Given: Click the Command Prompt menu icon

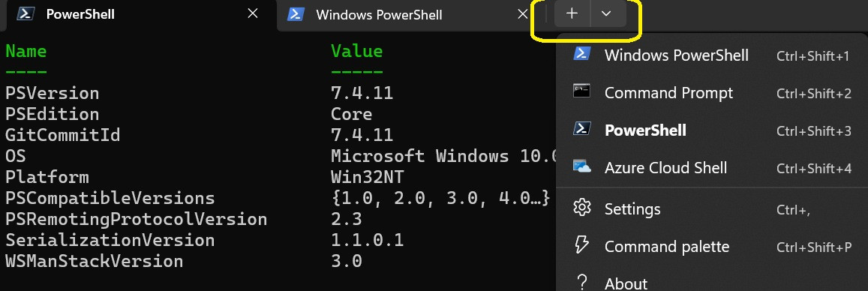Looking at the screenshot, I should (x=582, y=91).
